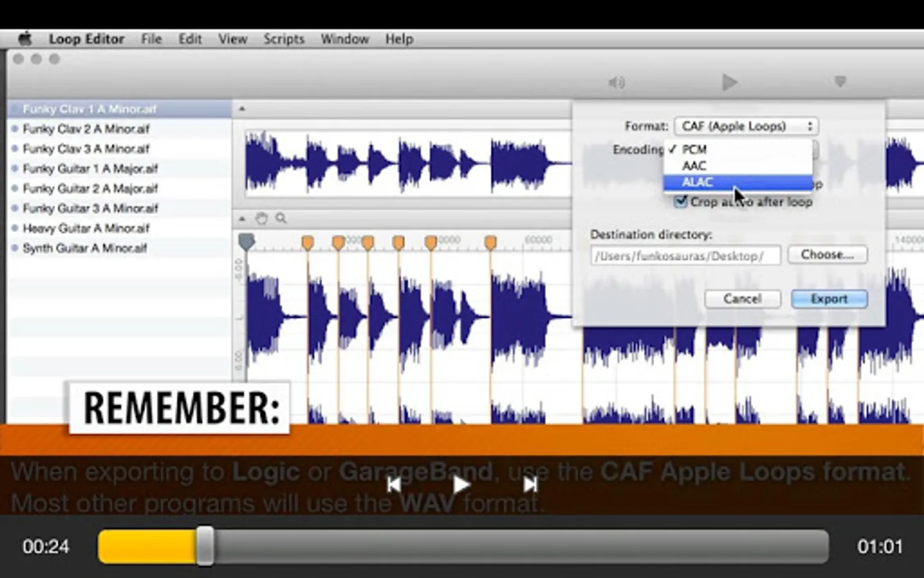Select Funky Guitar 2 A Major.aif
The image size is (924, 578).
click(119, 189)
